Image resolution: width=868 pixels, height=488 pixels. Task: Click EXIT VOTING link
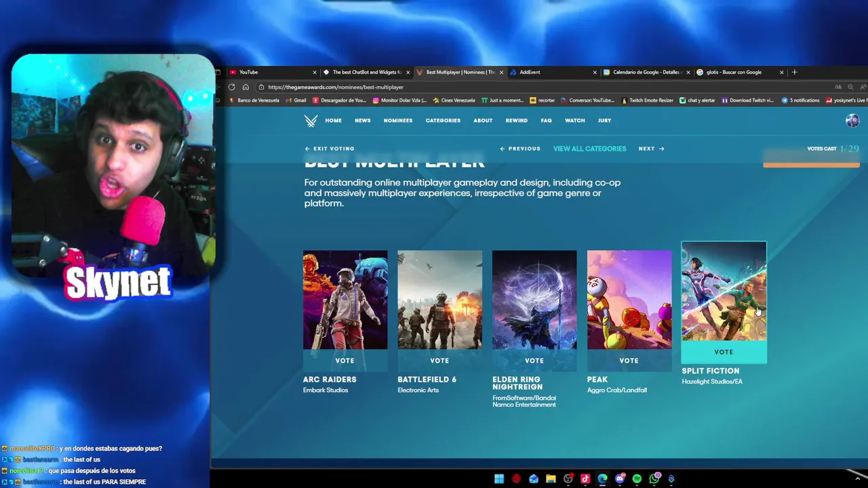coord(330,148)
